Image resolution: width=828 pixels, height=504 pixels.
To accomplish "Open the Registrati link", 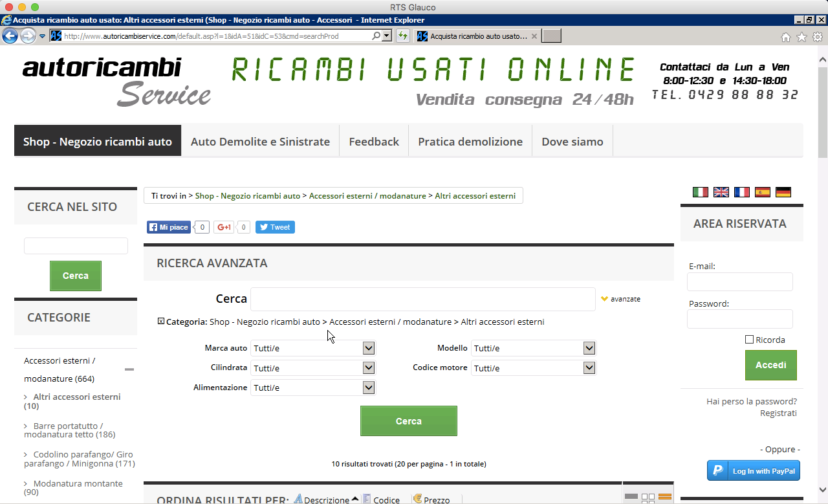I will click(778, 413).
